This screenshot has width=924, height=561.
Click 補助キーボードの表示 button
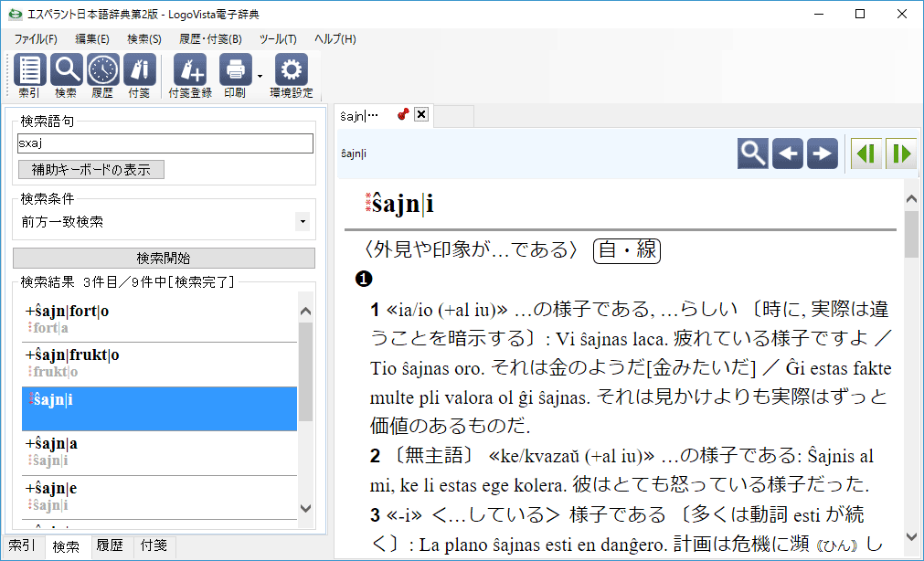91,169
